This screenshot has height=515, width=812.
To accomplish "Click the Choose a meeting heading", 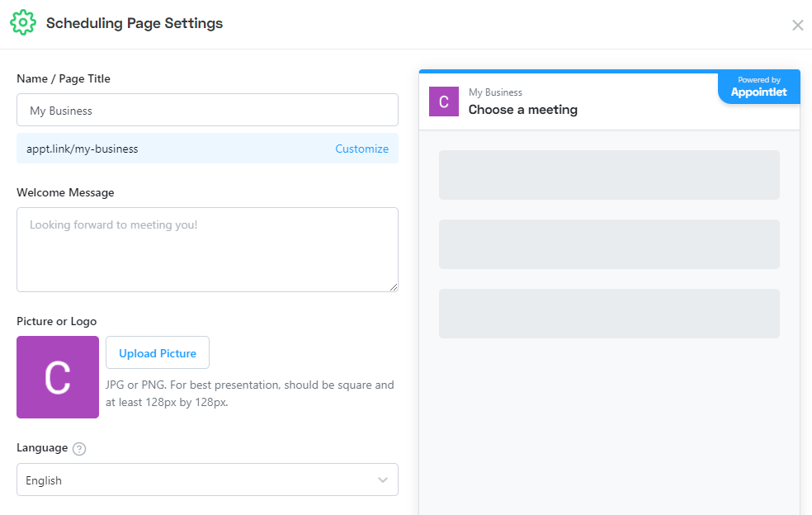I will tap(523, 110).
